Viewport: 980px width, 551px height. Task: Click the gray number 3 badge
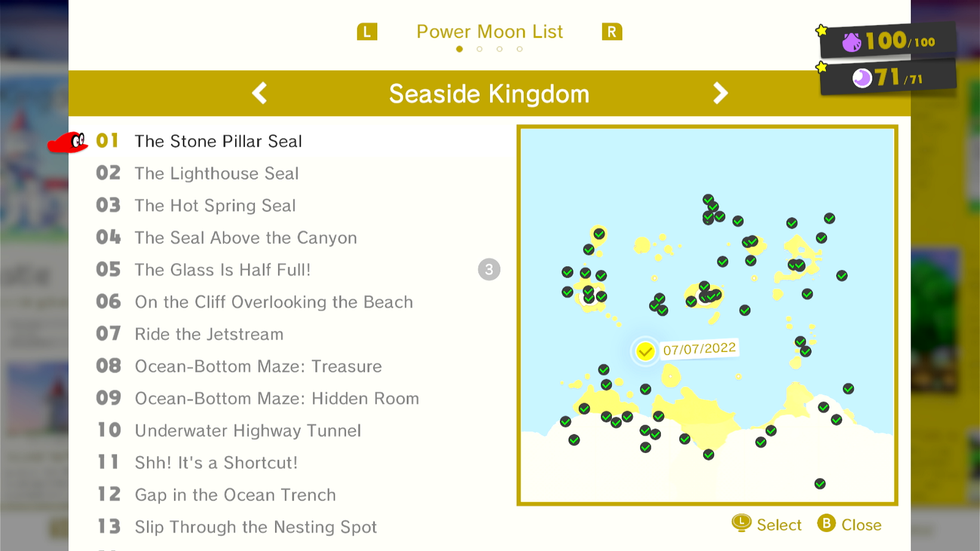tap(489, 269)
